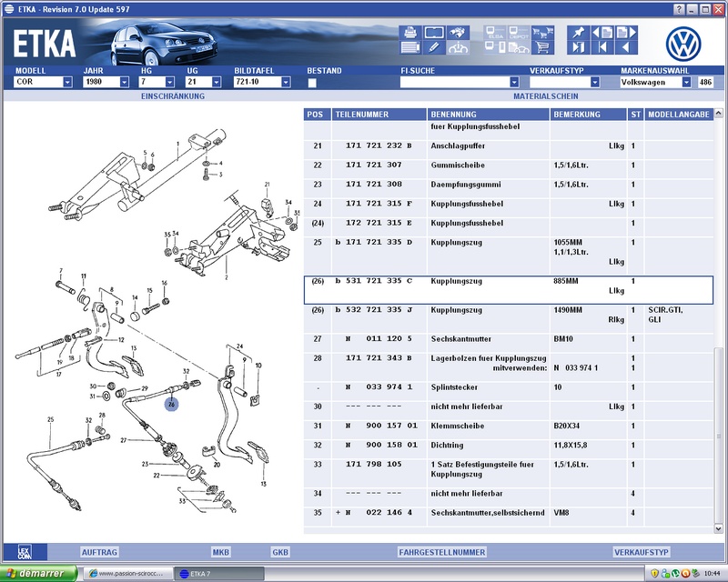
Task: Click the GKB button
Action: tap(280, 552)
